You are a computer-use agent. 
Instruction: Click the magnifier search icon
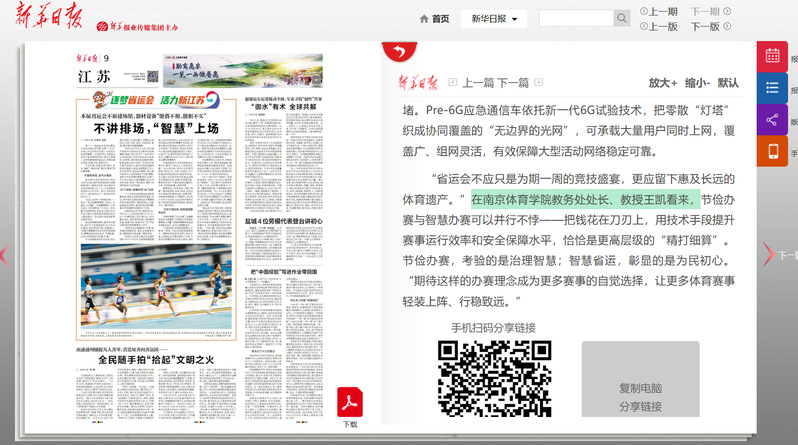622,18
